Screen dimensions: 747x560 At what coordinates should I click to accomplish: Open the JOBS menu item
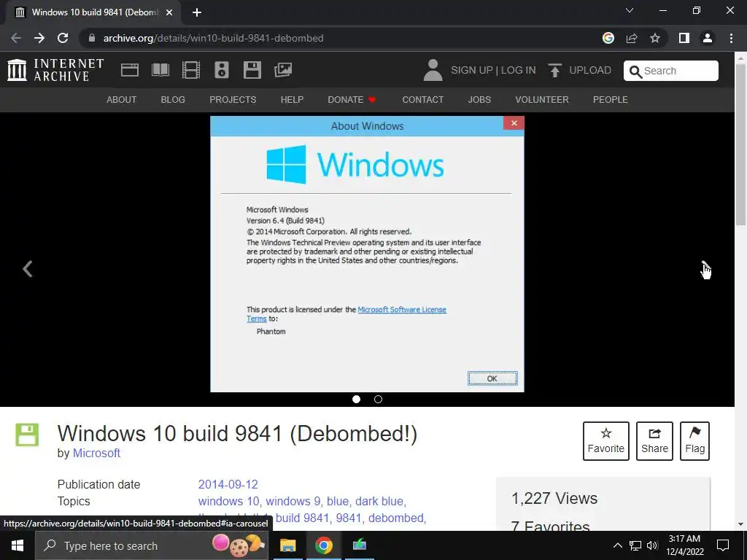[x=479, y=99]
